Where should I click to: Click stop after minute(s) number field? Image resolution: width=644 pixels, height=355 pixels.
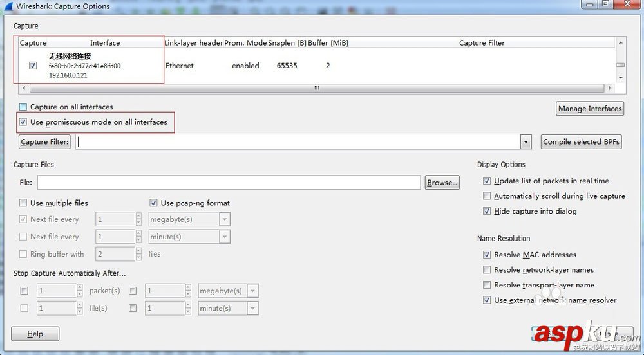[165, 308]
